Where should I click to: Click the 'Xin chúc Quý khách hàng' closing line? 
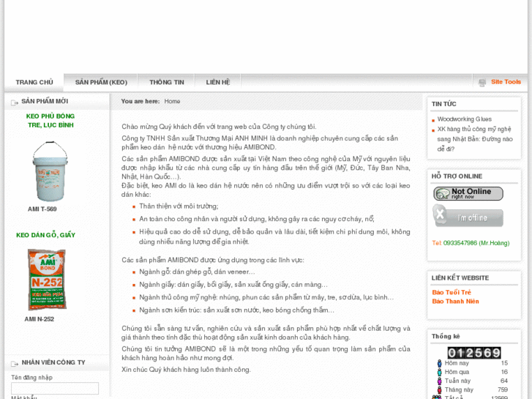[x=187, y=370]
